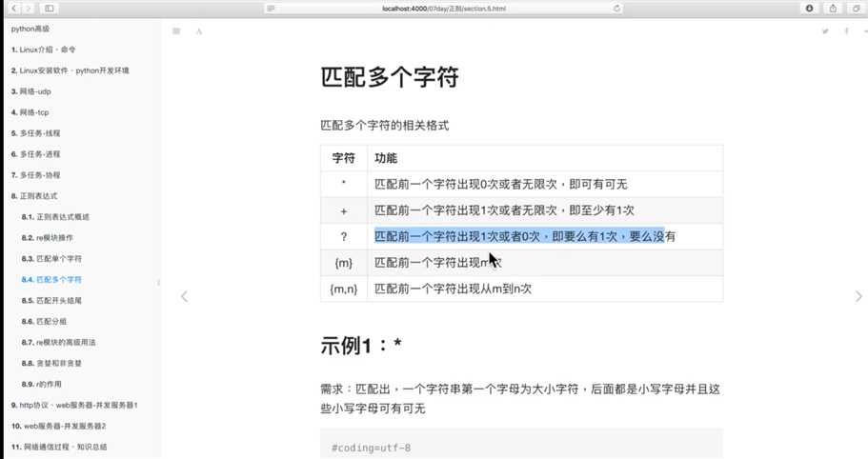Open chapter 3 网络-udp
This screenshot has height=459, width=868.
coord(31,91)
